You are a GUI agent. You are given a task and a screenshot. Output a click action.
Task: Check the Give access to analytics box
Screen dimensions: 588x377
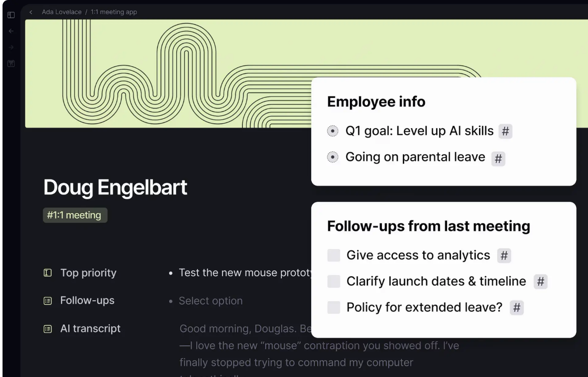point(334,255)
